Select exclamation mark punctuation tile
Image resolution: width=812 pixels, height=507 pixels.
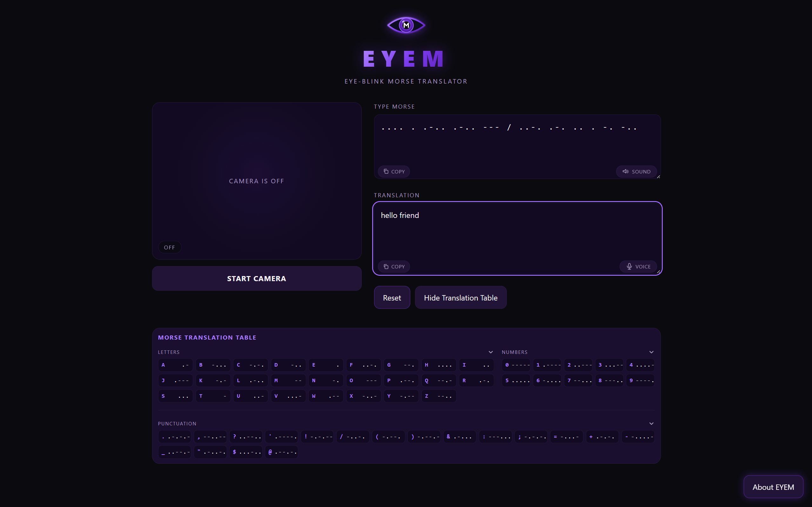pos(317,436)
